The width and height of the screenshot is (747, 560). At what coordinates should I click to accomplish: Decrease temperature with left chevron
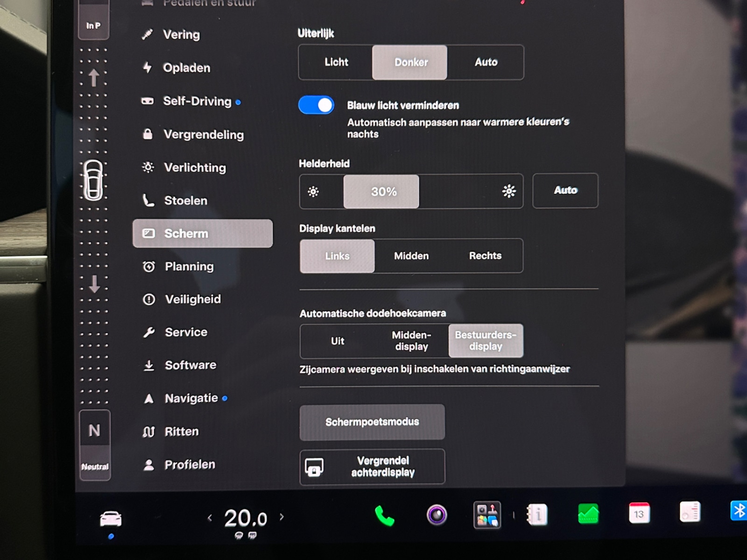click(210, 518)
